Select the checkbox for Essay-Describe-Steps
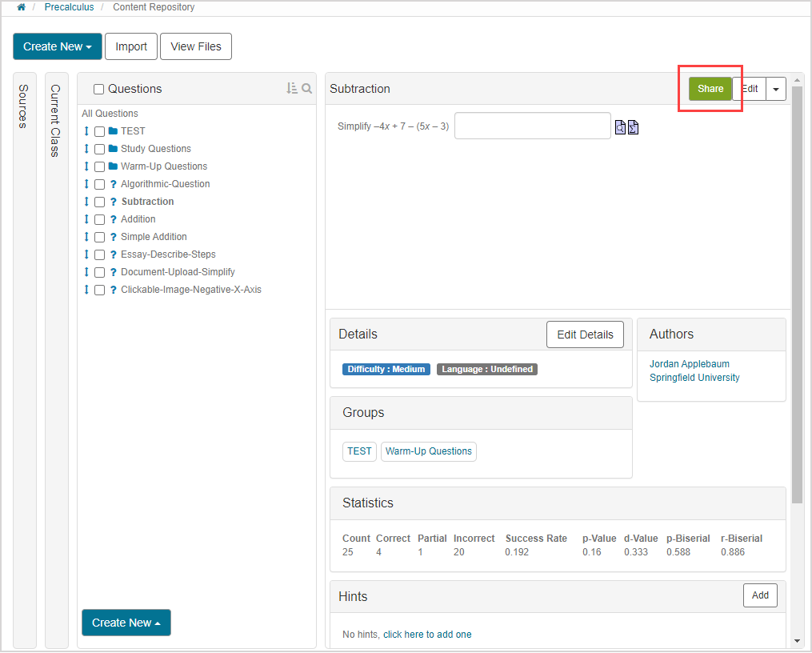The height and width of the screenshot is (653, 812). pos(99,254)
